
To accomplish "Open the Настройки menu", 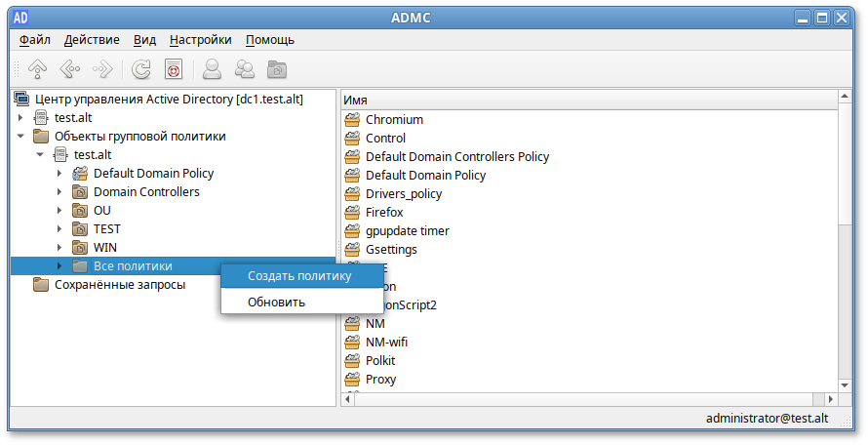I will pyautogui.click(x=200, y=40).
